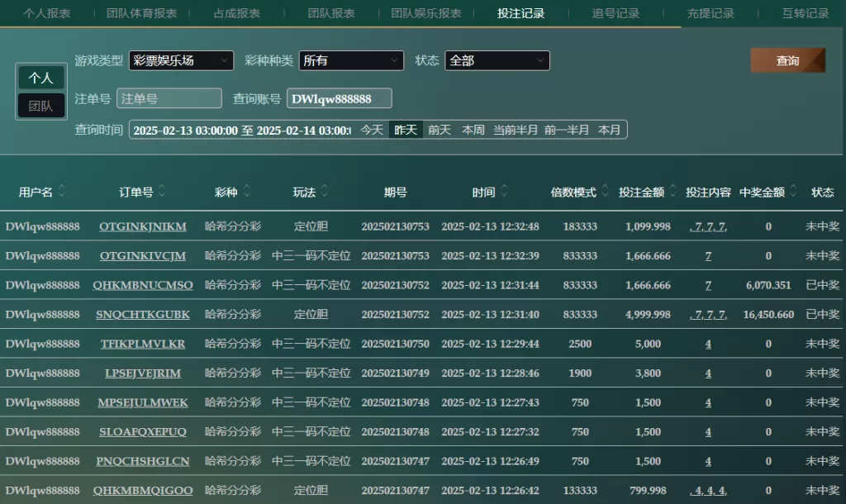Screen dimensions: 846x504
Task: Choose 今天 quick date range
Action: click(x=372, y=130)
